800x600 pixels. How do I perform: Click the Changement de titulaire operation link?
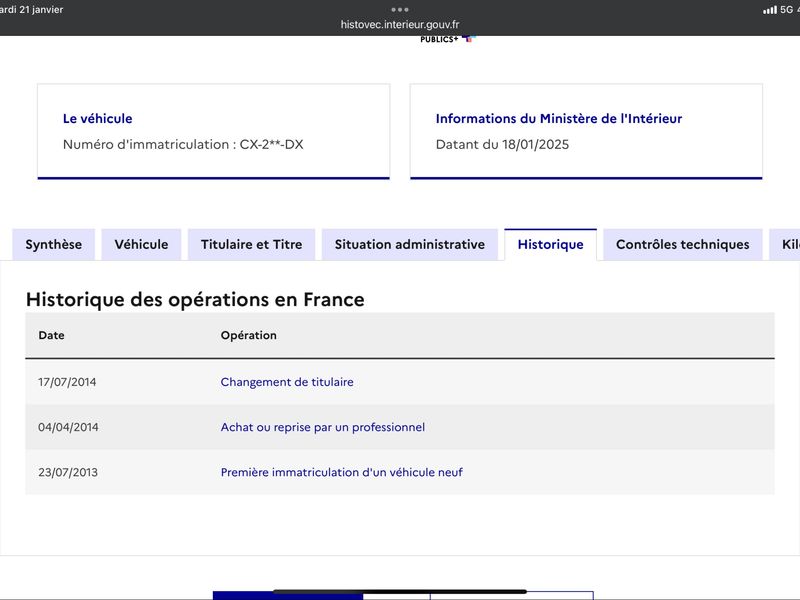coord(287,382)
